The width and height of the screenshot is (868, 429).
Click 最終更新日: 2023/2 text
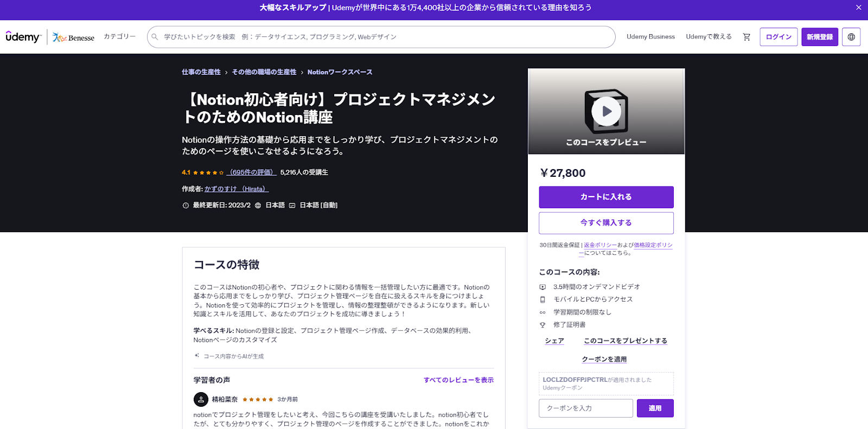pos(222,206)
